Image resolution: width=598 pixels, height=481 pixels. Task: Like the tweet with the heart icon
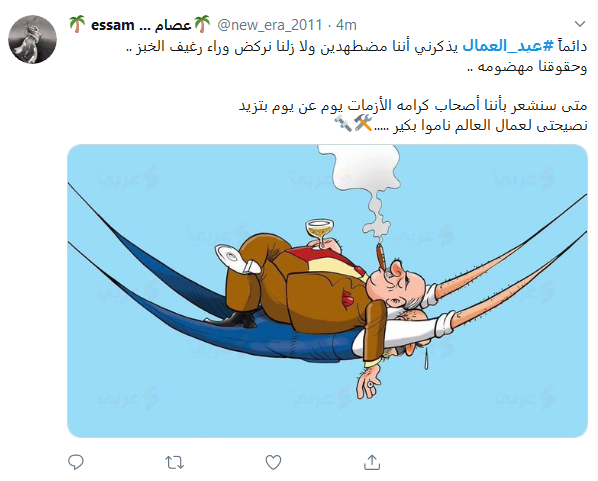tap(273, 462)
